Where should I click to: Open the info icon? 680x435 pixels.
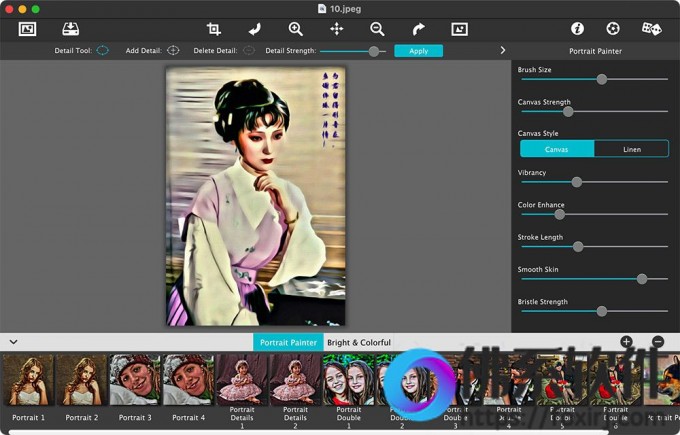click(x=577, y=29)
